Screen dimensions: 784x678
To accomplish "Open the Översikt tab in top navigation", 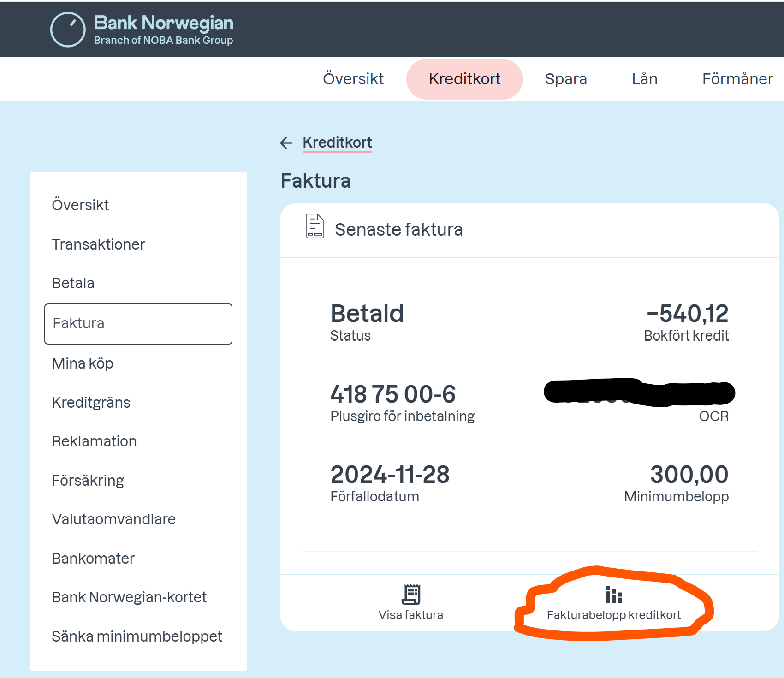I will [x=353, y=79].
